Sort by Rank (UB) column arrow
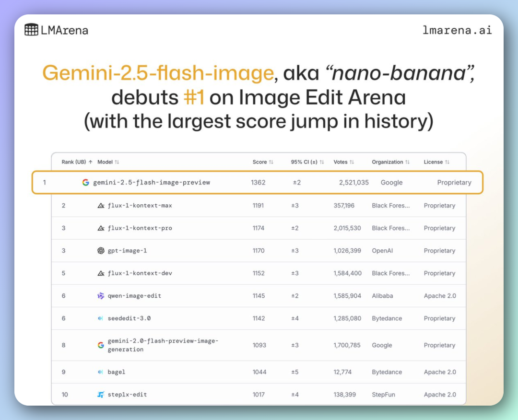Screen dimensions: 518x420 [x=91, y=162]
